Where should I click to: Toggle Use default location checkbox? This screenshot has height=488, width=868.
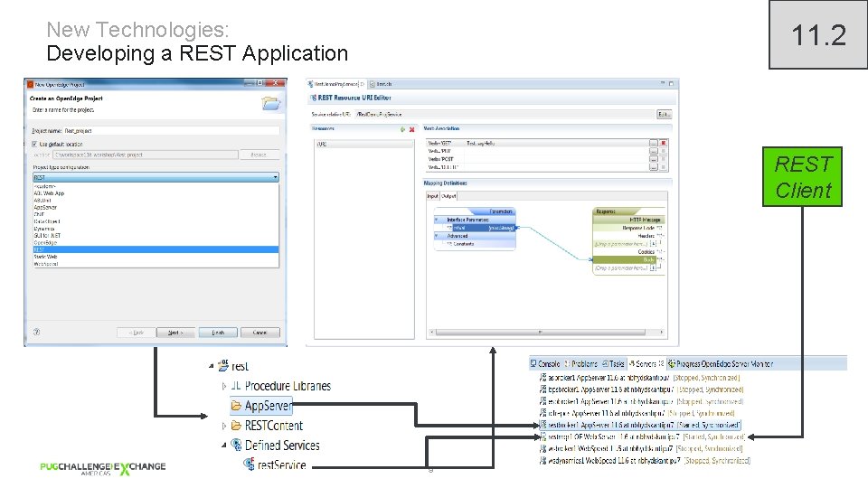(x=35, y=144)
